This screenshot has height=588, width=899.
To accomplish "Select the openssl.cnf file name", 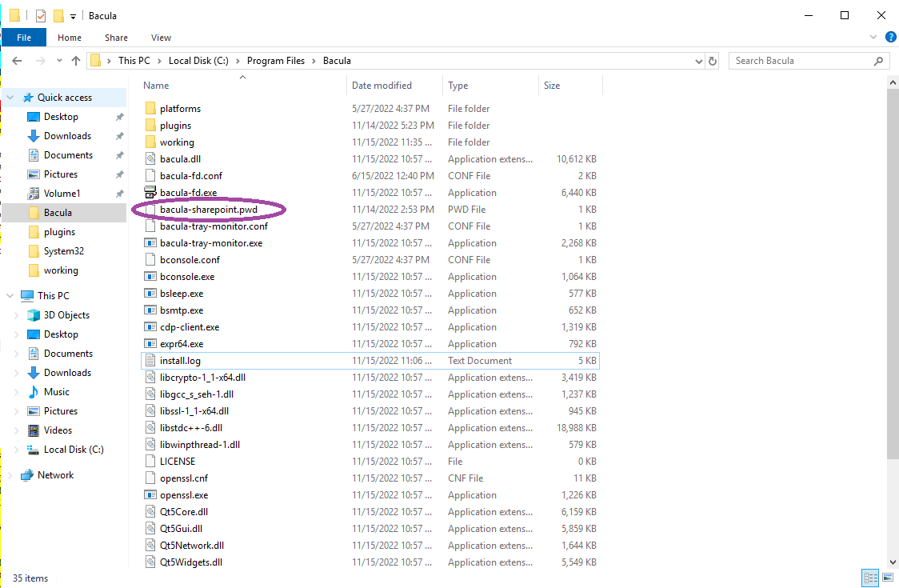I will click(183, 478).
